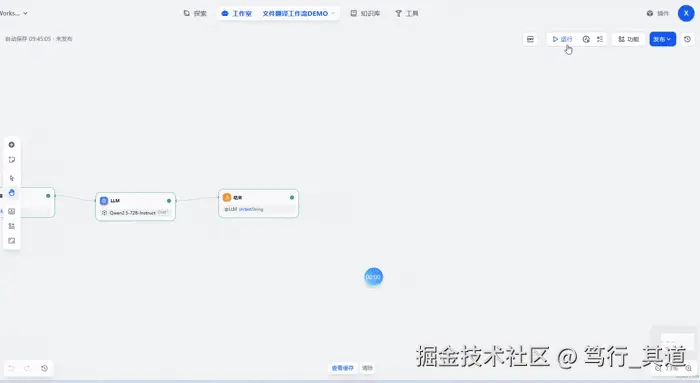Click the redo arrow at bottom left
This screenshot has width=700, height=383.
click(28, 368)
